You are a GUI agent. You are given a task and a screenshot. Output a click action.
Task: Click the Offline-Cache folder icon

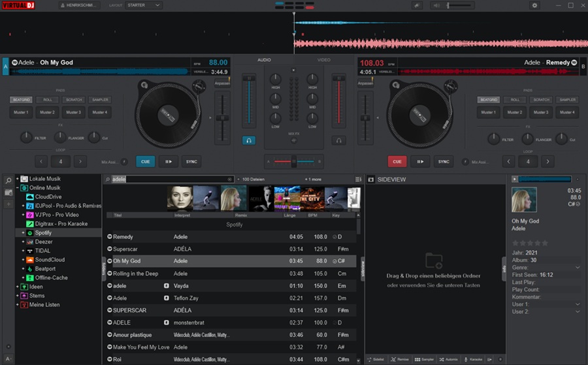click(30, 278)
